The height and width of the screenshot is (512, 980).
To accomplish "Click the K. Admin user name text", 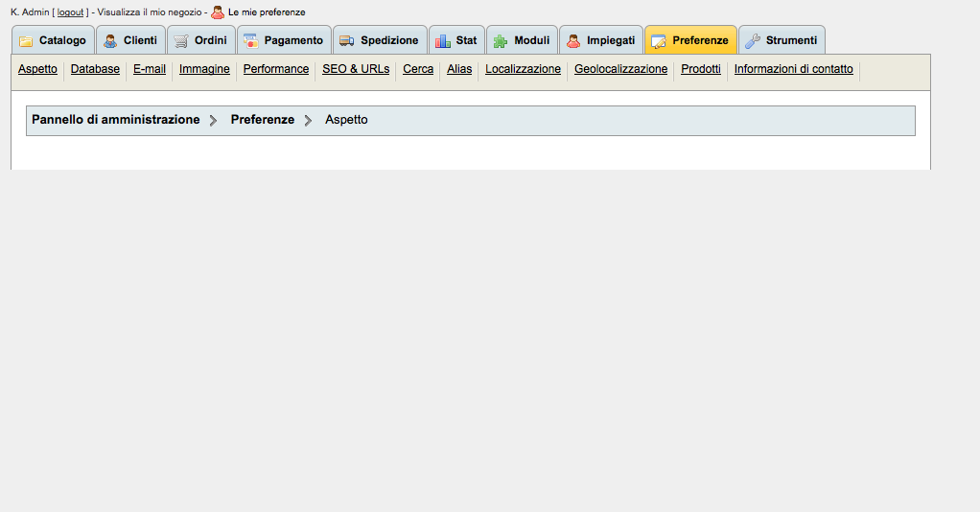I will click(x=30, y=12).
